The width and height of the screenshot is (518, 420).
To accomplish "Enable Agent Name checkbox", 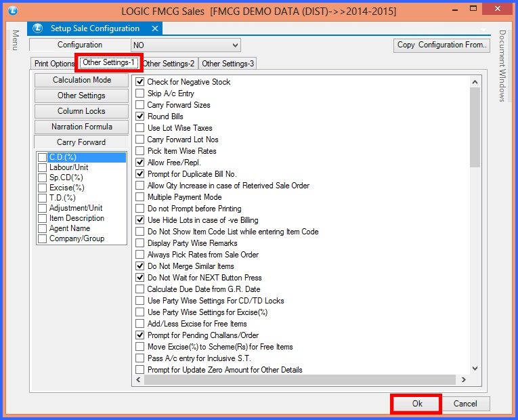I will [x=42, y=229].
